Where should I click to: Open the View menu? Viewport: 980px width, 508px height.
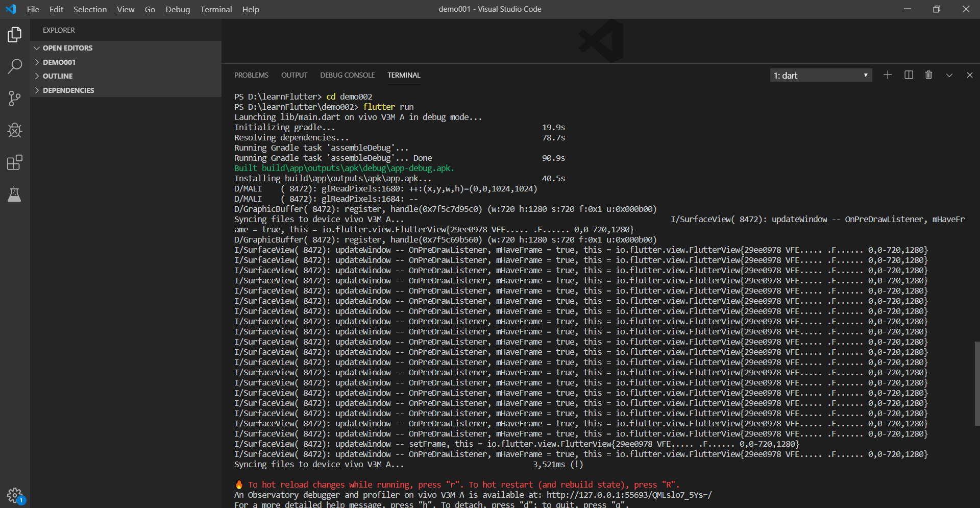[x=126, y=9]
